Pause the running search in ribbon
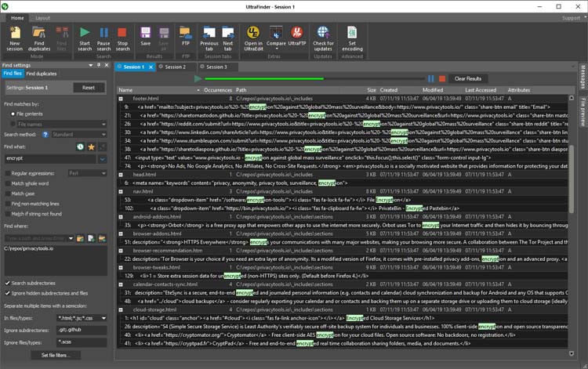This screenshot has width=588, height=369. (x=103, y=38)
